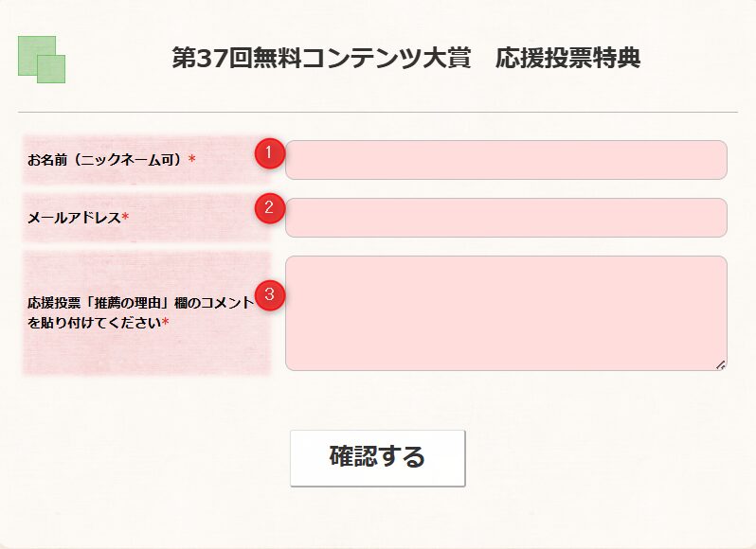Click the お名前（ニックネーム可） label
Image resolution: width=756 pixels, height=549 pixels.
click(104, 160)
